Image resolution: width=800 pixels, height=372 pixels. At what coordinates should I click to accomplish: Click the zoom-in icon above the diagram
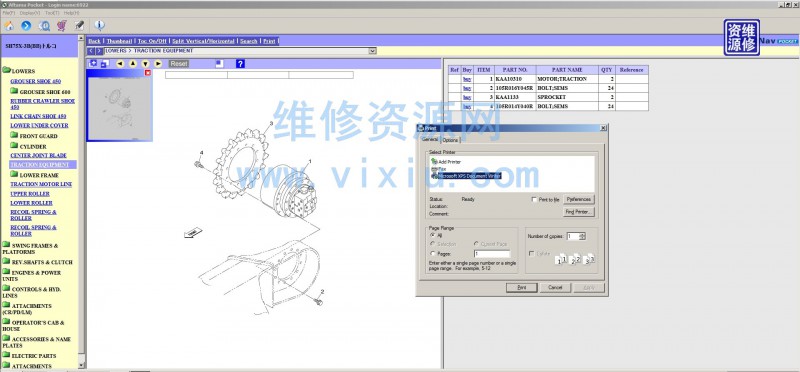coord(92,64)
